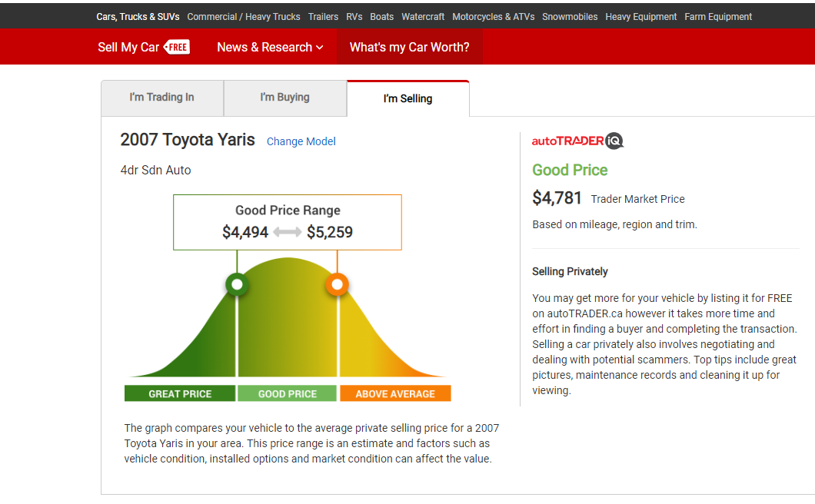This screenshot has height=504, width=815.
Task: Click the Change Model link
Action: click(x=301, y=141)
